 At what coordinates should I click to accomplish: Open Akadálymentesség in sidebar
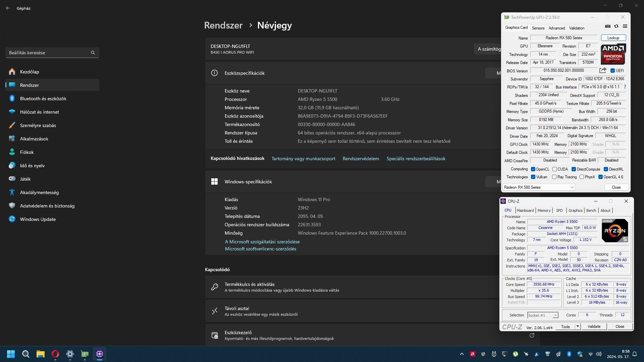(x=52, y=192)
